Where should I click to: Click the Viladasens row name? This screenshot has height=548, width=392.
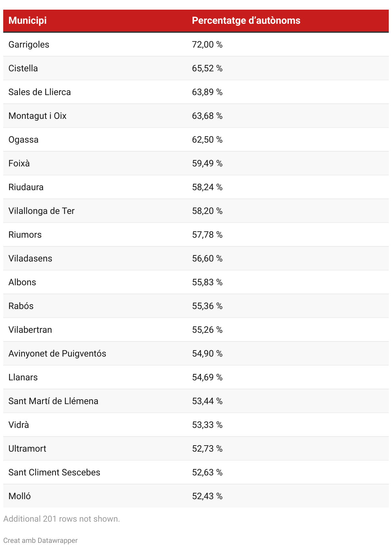pyautogui.click(x=30, y=259)
